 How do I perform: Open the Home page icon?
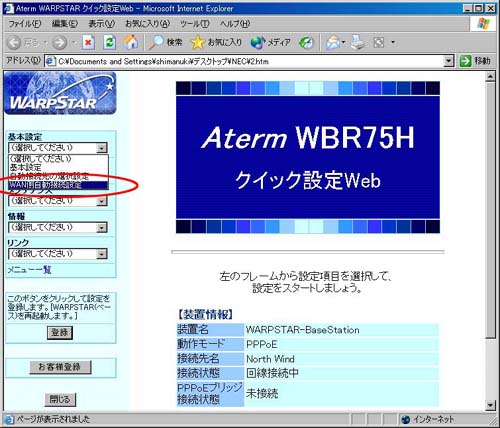click(x=131, y=42)
